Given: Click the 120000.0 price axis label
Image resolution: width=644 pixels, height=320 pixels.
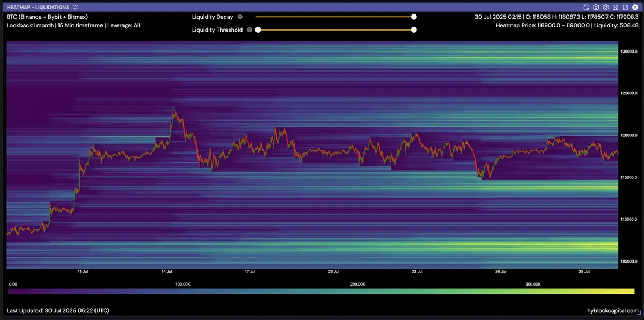Looking at the screenshot, I should [629, 135].
